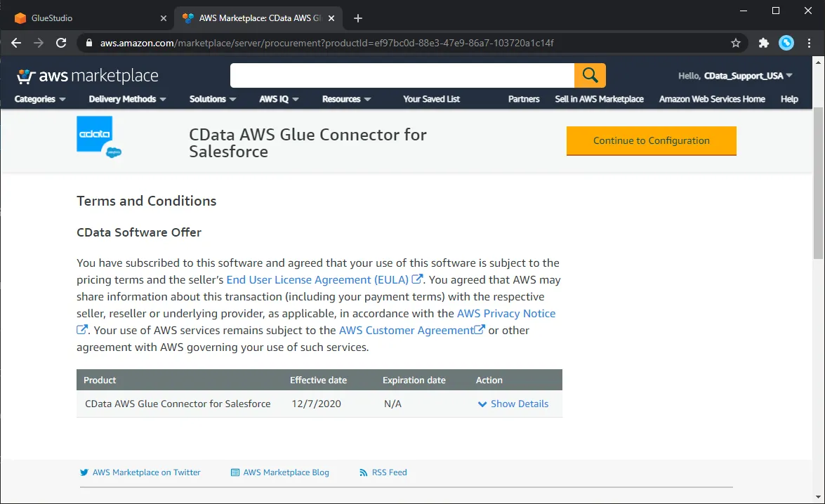The image size is (825, 504).
Task: Click the RSS Feed icon
Action: (362, 472)
